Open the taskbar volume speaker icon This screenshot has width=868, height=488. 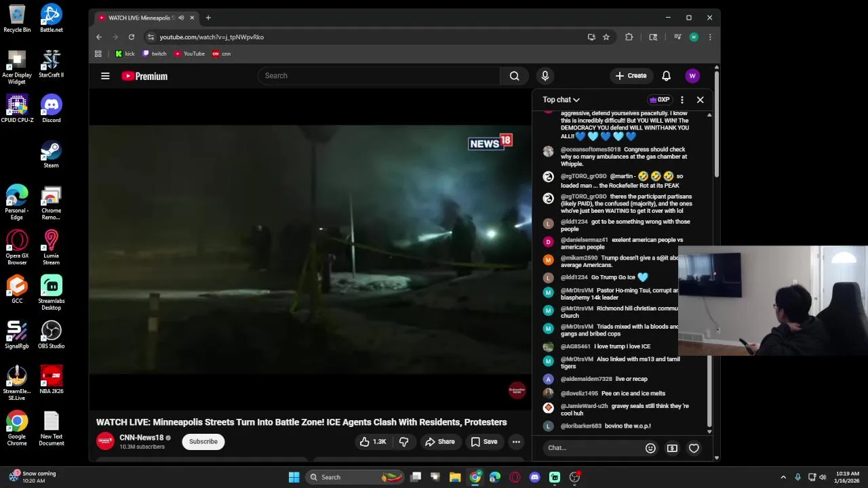(x=823, y=477)
